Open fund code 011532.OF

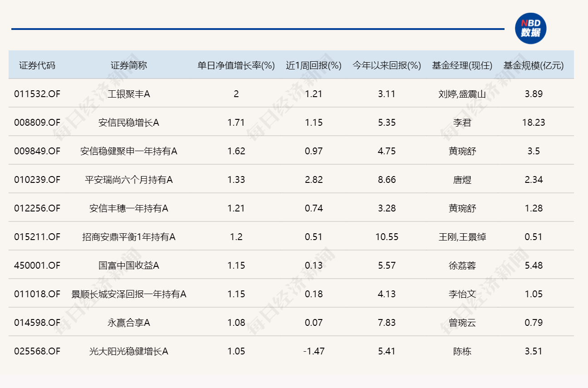point(37,94)
